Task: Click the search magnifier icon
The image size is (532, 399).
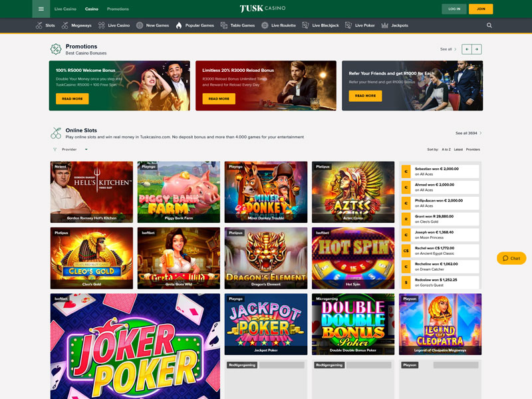Action: pos(489,25)
